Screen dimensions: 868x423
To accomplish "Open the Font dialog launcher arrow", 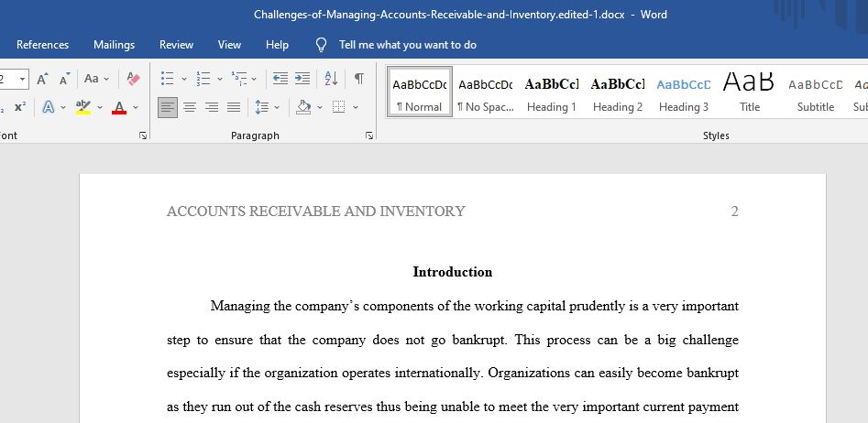I will (x=143, y=136).
